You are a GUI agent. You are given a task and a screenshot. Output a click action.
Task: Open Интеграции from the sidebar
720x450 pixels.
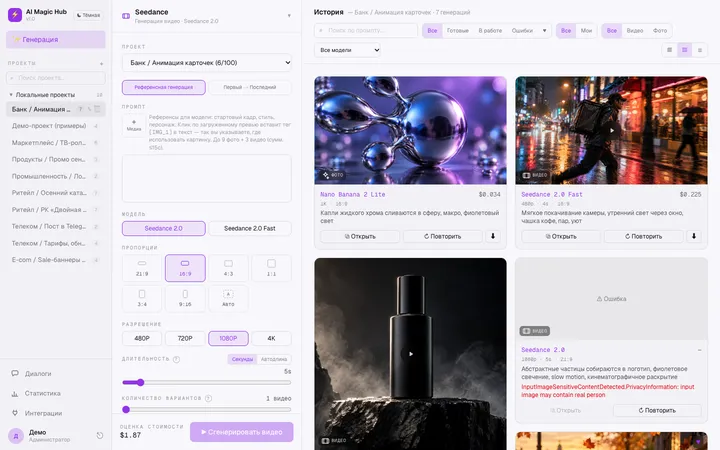tap(37, 413)
